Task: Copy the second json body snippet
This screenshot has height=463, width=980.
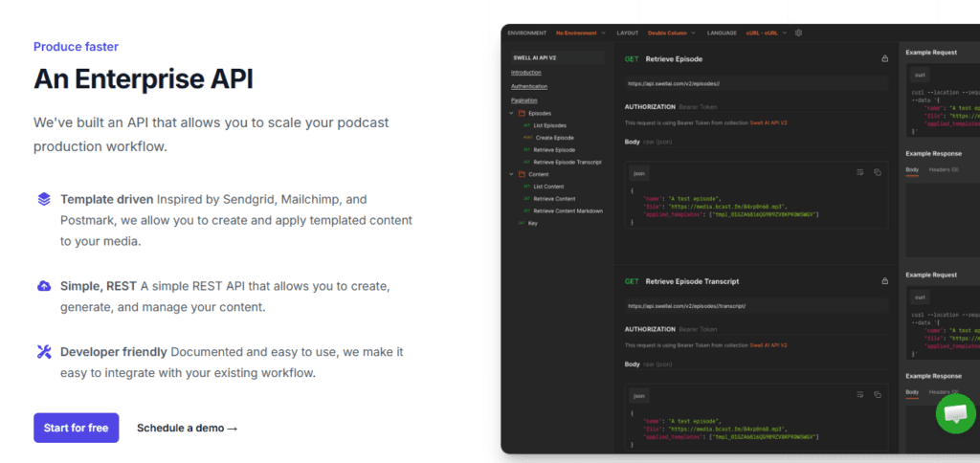Action: click(x=877, y=394)
